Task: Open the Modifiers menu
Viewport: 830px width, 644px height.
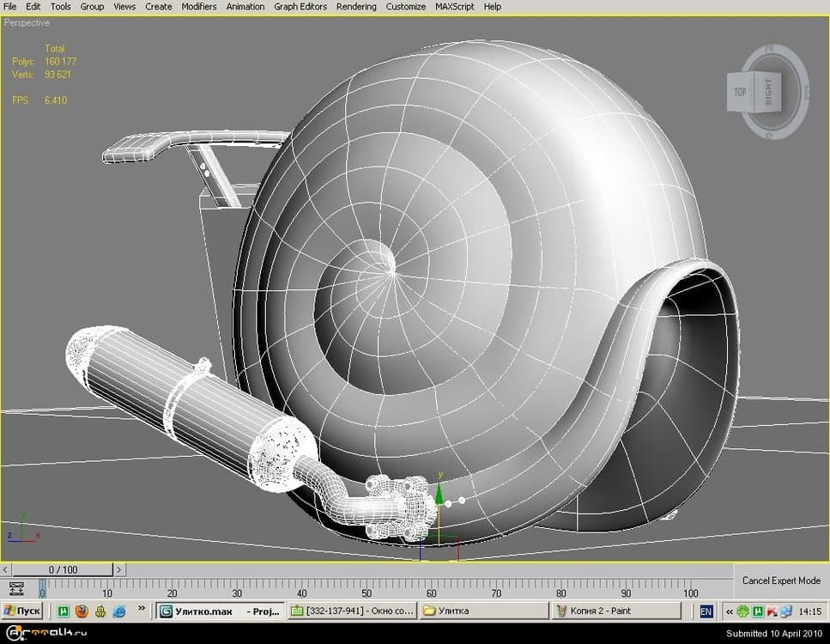Action: coord(199,6)
